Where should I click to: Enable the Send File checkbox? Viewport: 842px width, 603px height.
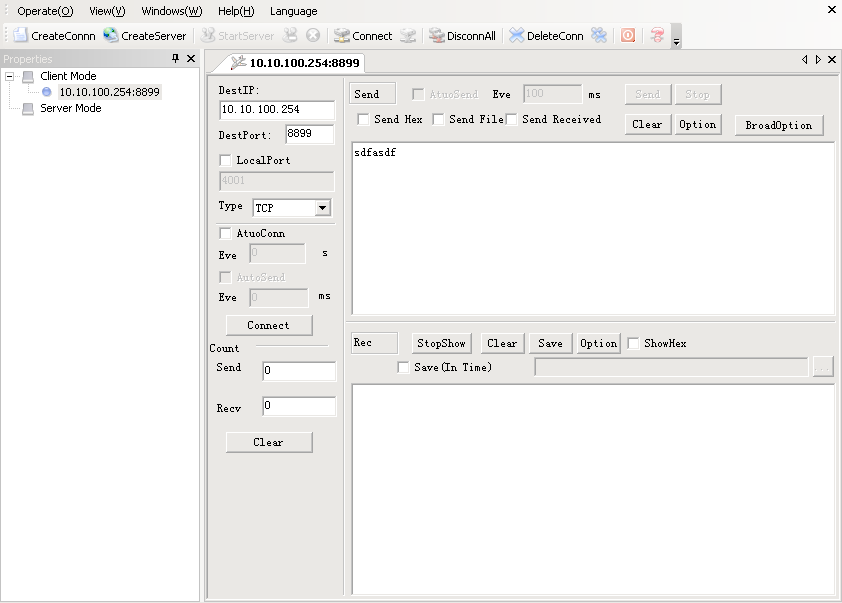coord(438,119)
